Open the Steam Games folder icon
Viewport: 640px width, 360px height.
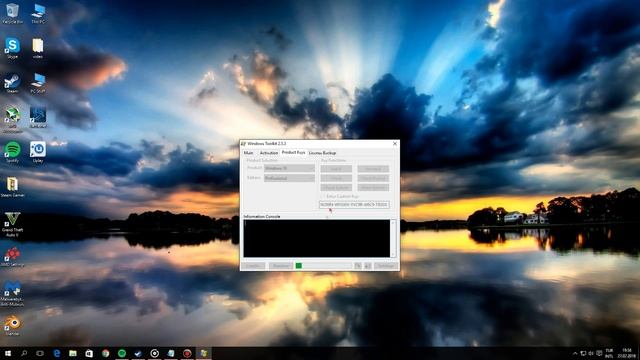(x=12, y=187)
